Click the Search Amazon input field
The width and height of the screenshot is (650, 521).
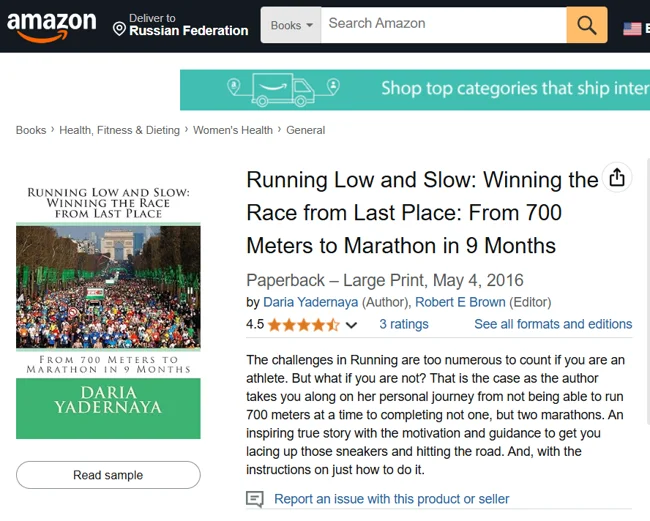pyautogui.click(x=443, y=24)
